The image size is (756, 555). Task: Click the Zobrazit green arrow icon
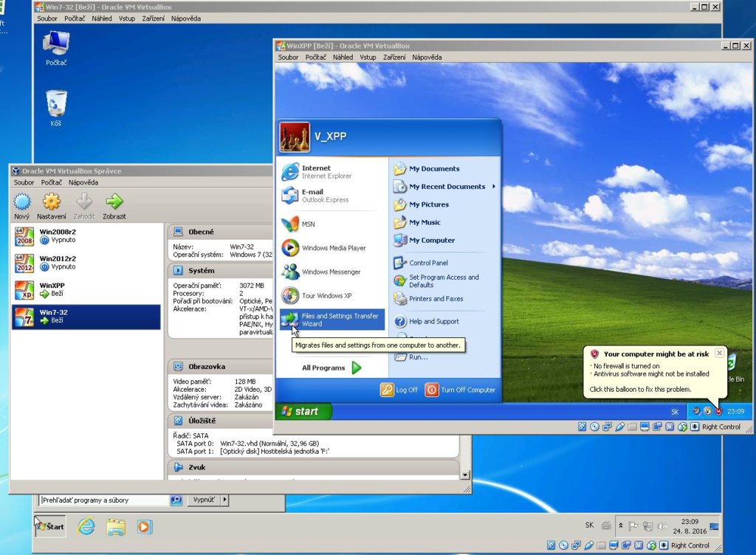tap(114, 201)
